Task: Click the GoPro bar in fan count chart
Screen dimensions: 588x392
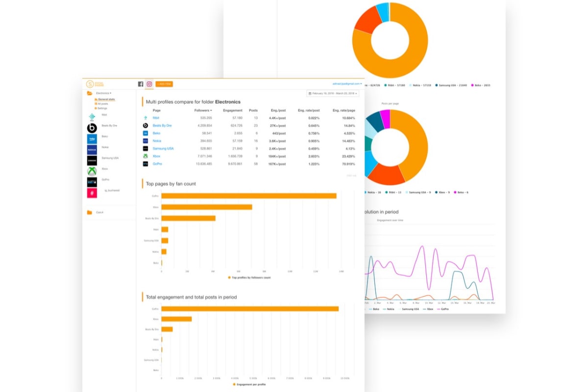Action: tap(249, 196)
